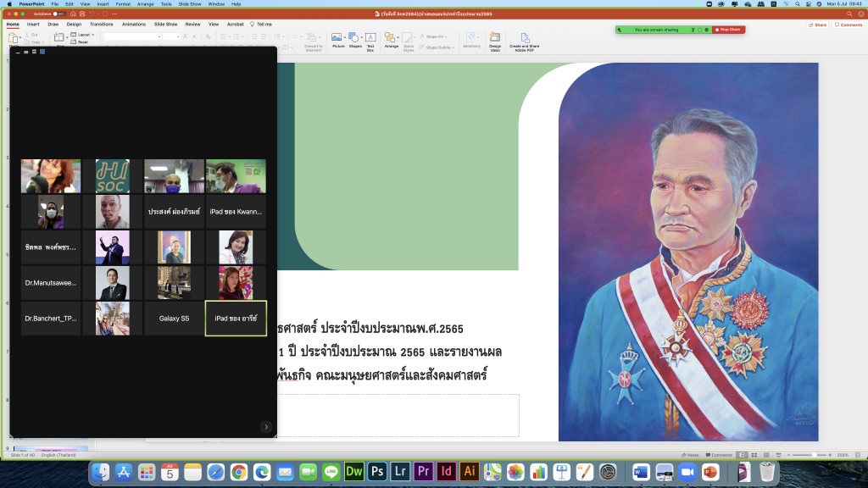Switch to the Transitions tab

(102, 25)
